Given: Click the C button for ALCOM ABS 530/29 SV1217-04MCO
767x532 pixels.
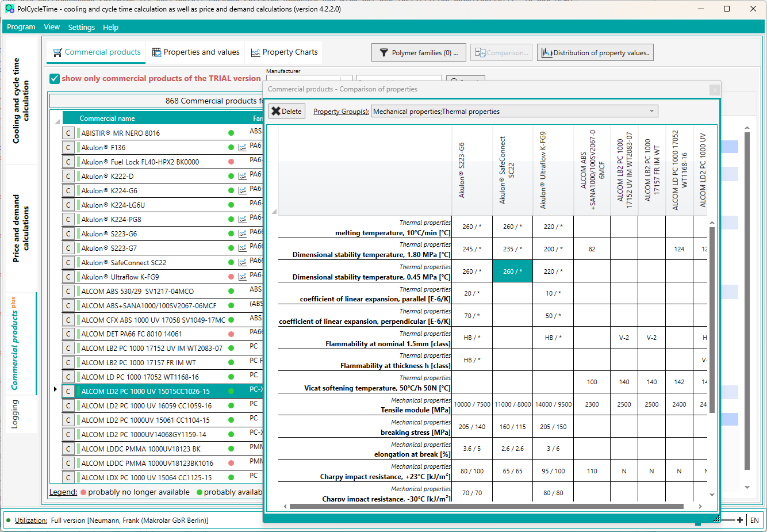Looking at the screenshot, I should coord(68,291).
